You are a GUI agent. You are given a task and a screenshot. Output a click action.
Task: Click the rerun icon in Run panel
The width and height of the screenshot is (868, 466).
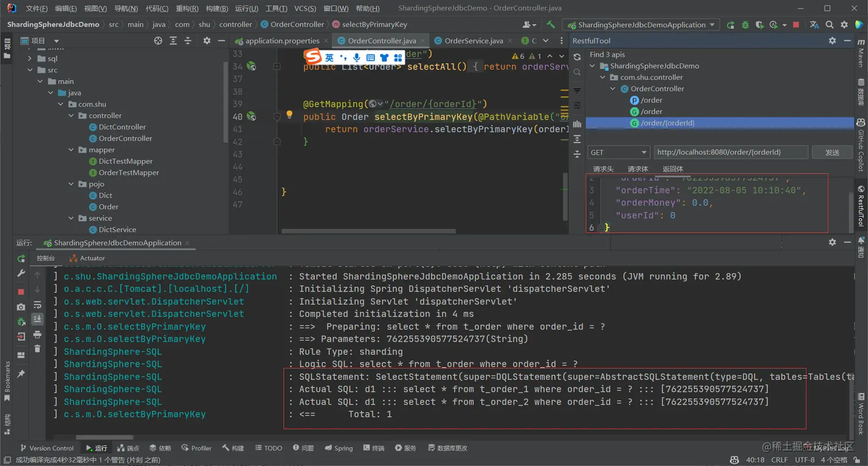point(21,259)
